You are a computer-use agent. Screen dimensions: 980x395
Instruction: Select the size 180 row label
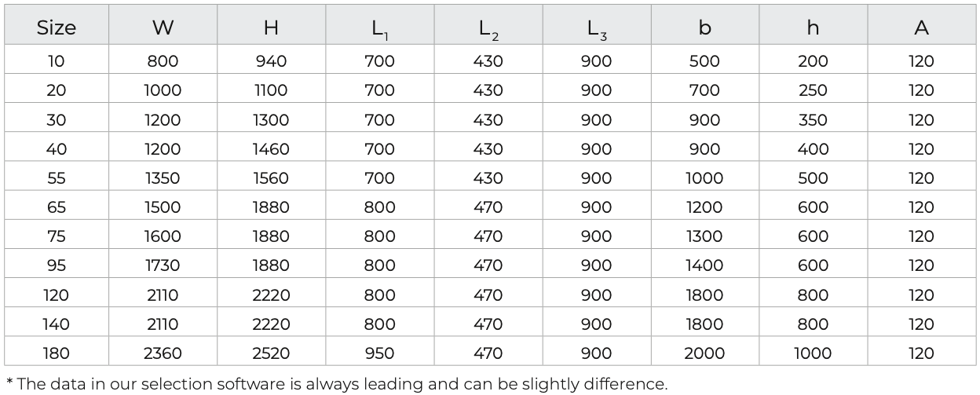pos(57,353)
